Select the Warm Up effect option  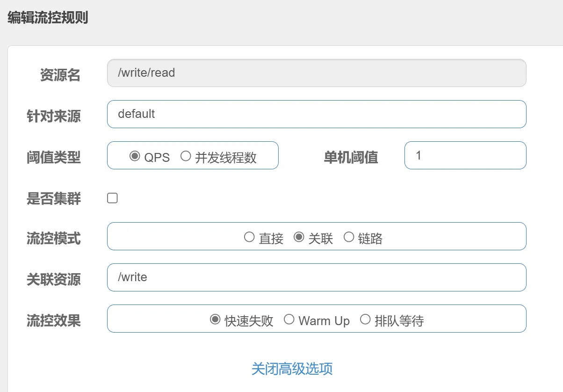click(x=289, y=320)
